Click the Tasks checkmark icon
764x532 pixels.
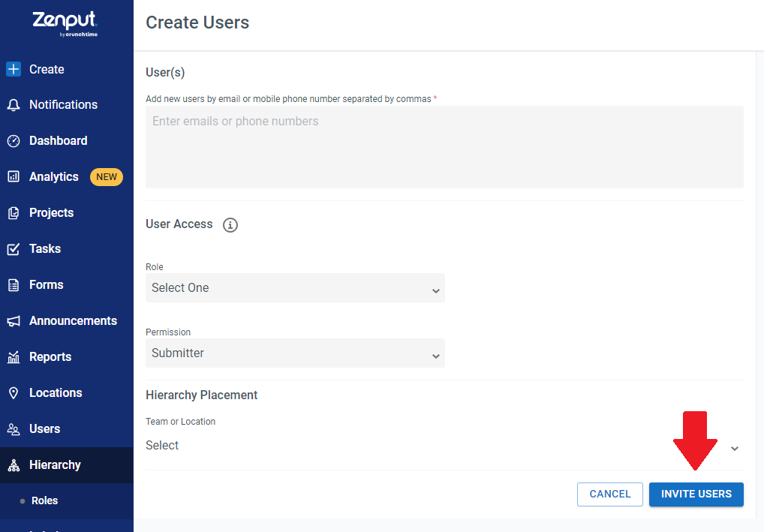[14, 249]
